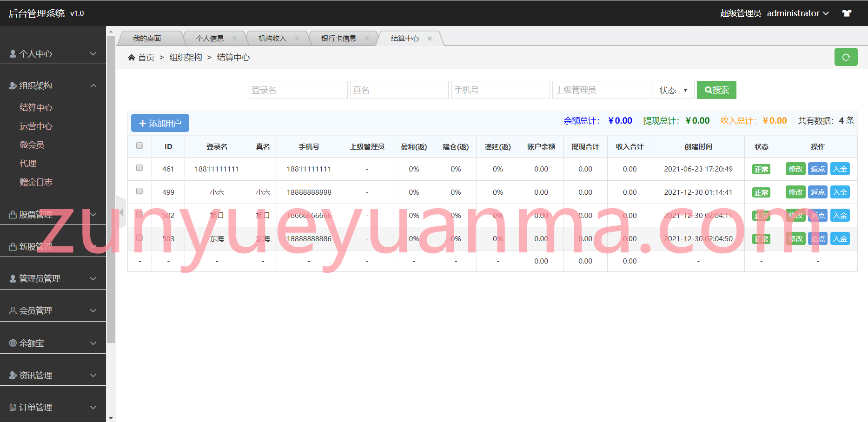The image size is (868, 422).
Task: Switch to the 个人信息 tab
Action: click(x=210, y=39)
